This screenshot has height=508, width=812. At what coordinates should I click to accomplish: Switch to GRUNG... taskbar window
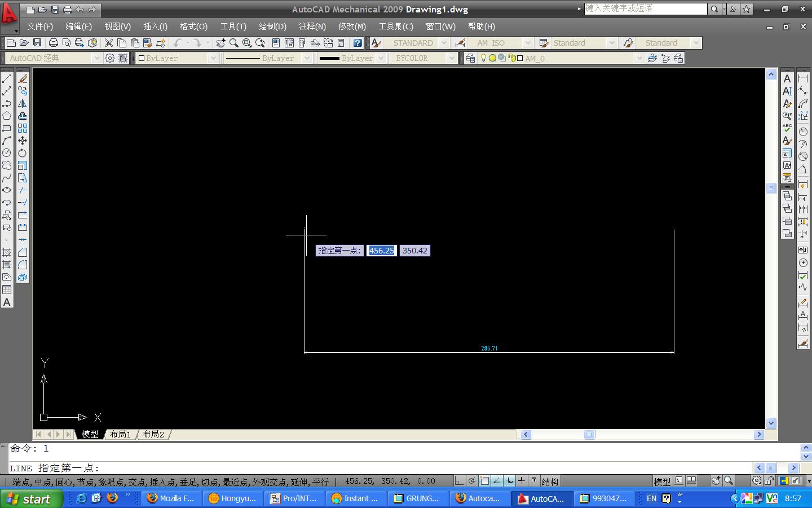(x=417, y=498)
